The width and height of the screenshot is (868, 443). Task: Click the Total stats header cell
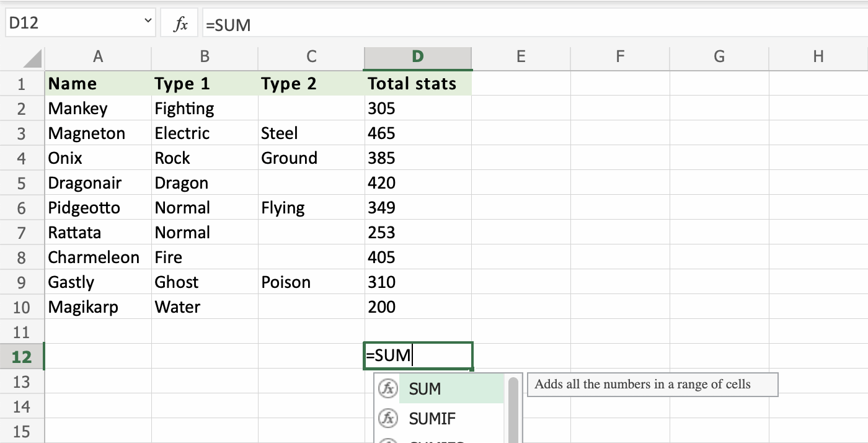click(x=417, y=84)
